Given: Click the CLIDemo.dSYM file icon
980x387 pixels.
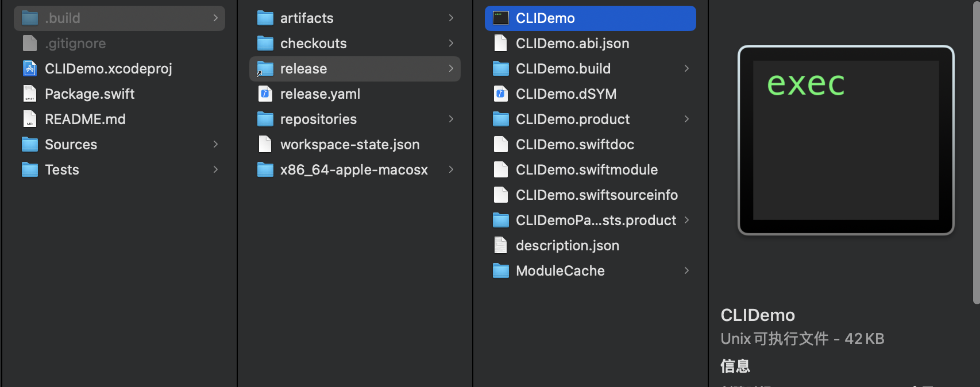Looking at the screenshot, I should tap(501, 94).
